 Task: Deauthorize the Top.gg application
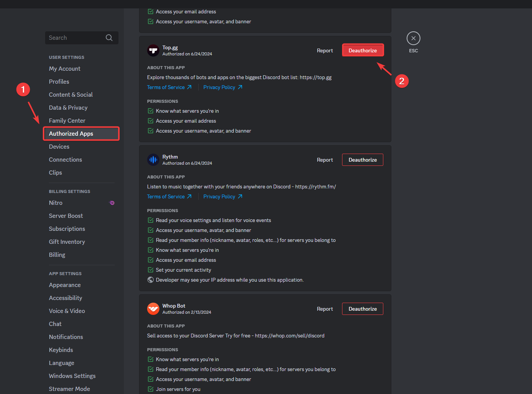[x=363, y=50]
